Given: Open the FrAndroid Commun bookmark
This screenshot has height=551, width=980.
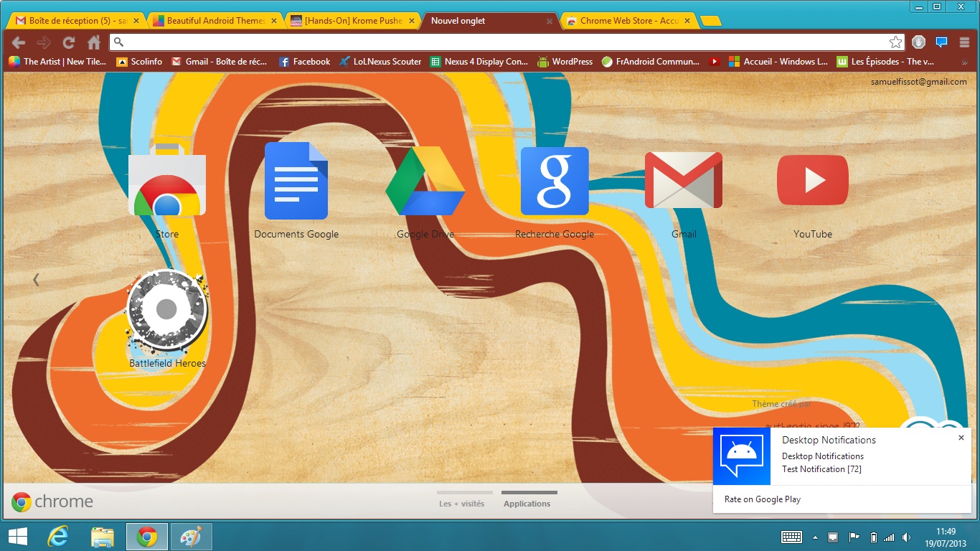Looking at the screenshot, I should point(650,62).
